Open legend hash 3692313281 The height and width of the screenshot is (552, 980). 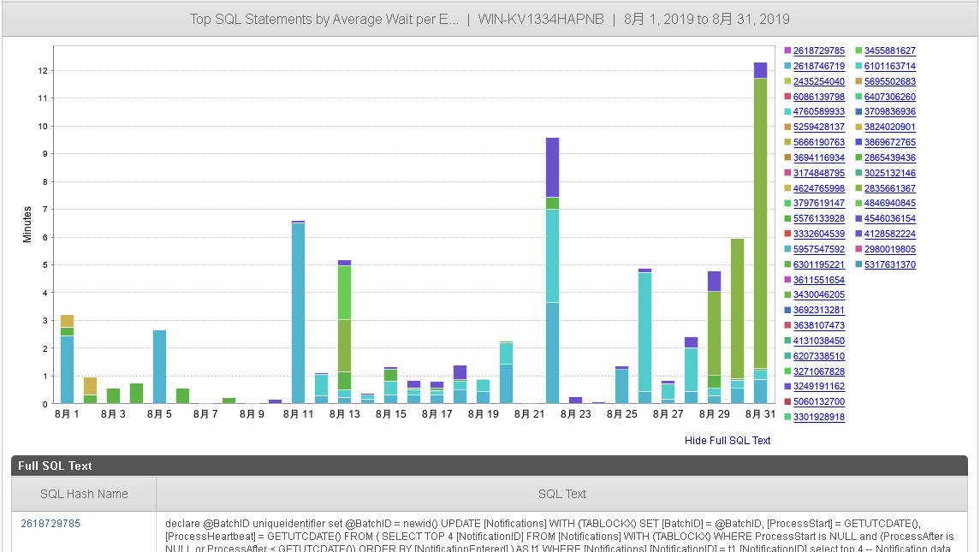(x=819, y=310)
